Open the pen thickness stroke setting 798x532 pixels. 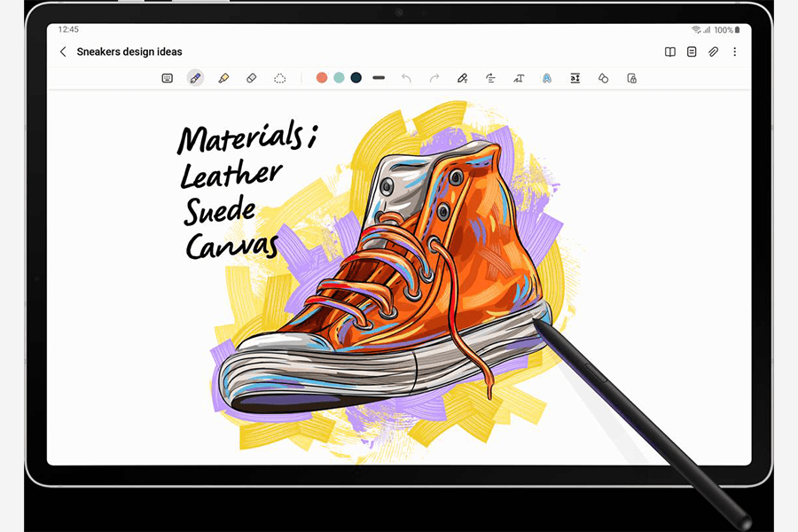[379, 78]
